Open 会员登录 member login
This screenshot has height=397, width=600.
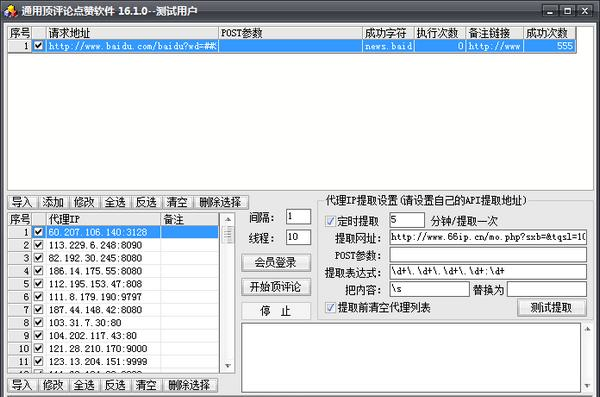(276, 263)
